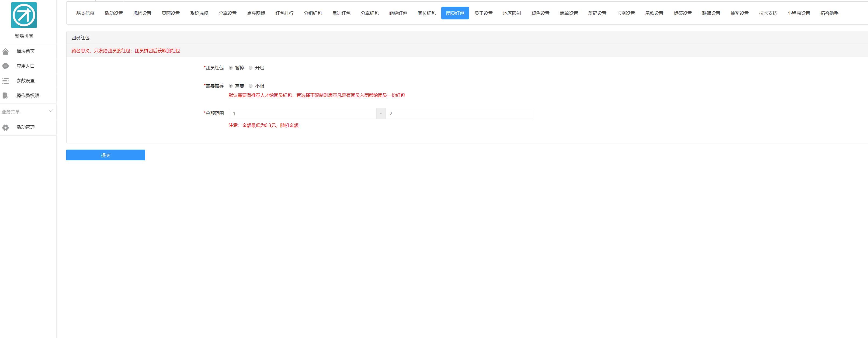
Task: Open the 响应红包 tab
Action: tap(398, 13)
